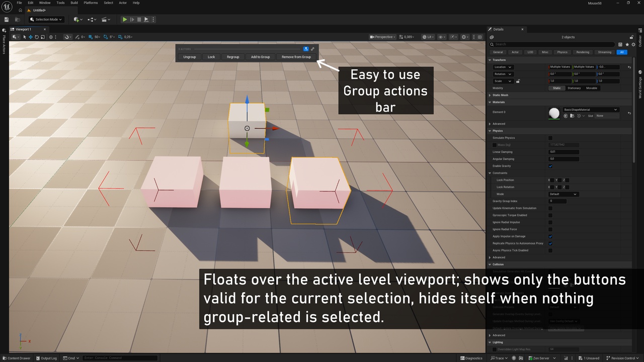Select the scale tool in viewport toolbar
Image resolution: width=644 pixels, height=362 pixels.
(x=43, y=37)
